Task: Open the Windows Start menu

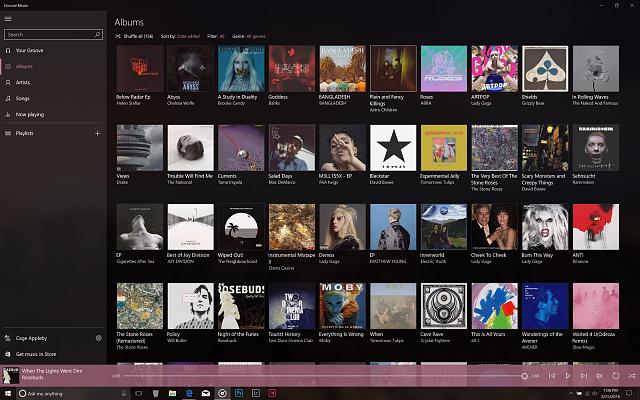Action: [x=8, y=393]
